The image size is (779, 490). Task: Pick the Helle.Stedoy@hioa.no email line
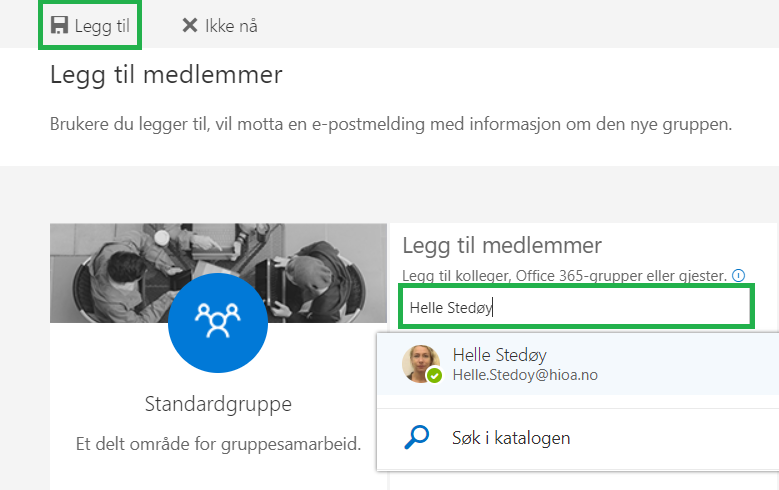[525, 375]
